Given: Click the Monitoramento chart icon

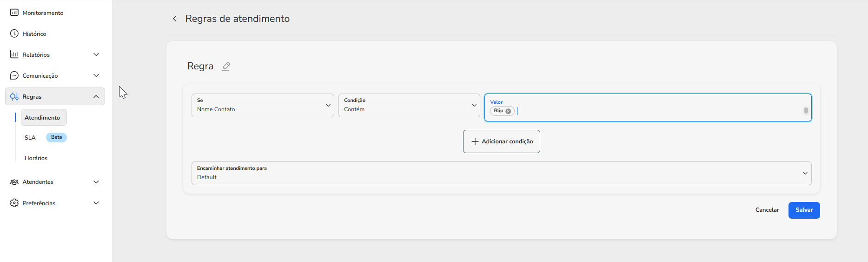Looking at the screenshot, I should point(14,13).
